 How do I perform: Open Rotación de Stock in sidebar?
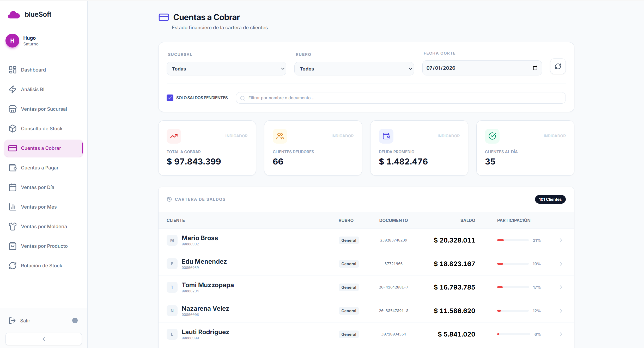click(41, 266)
